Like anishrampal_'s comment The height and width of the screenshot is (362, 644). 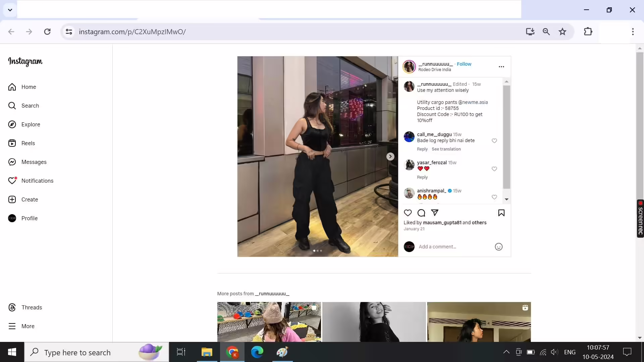(494, 197)
